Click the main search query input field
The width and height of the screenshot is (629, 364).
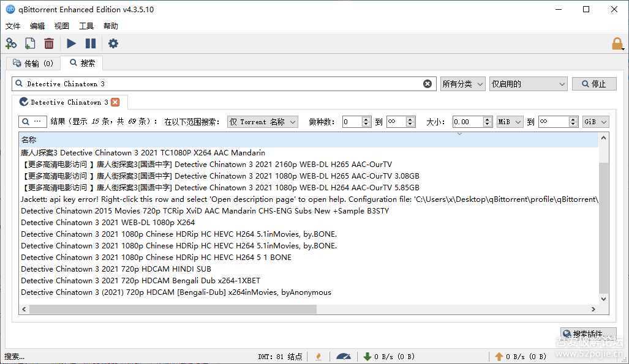point(224,84)
